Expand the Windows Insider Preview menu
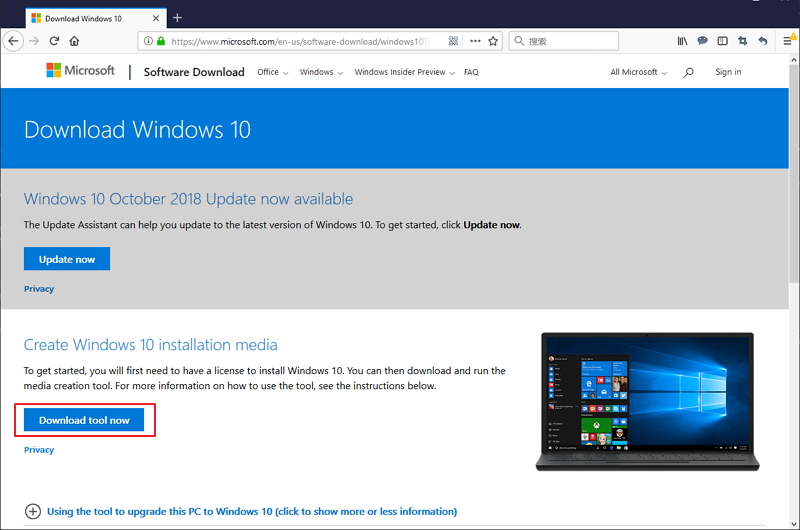The width and height of the screenshot is (800, 530). 405,72
